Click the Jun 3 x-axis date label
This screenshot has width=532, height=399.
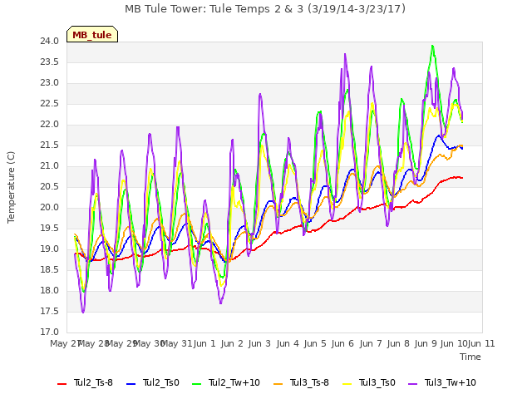click(259, 343)
